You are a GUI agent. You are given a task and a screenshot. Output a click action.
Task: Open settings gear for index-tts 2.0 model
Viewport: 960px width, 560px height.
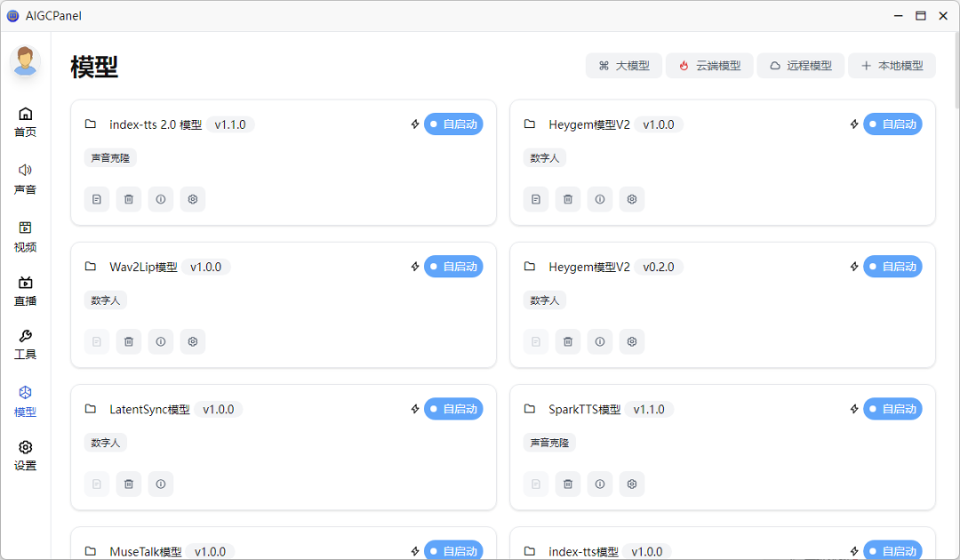(193, 199)
